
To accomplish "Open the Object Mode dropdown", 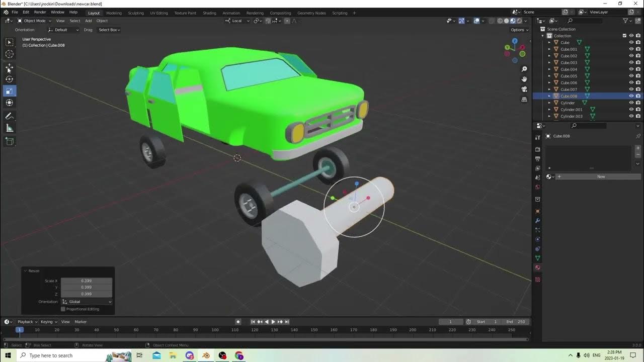I will coord(34,21).
